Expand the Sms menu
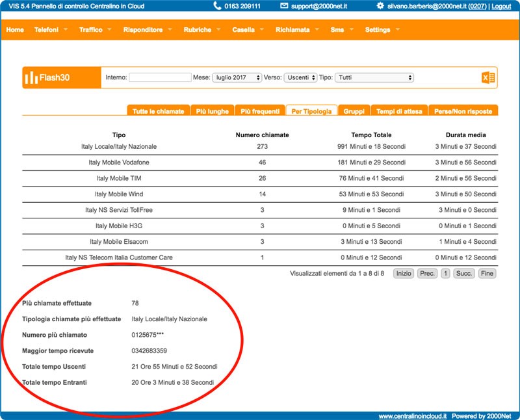 [x=342, y=29]
